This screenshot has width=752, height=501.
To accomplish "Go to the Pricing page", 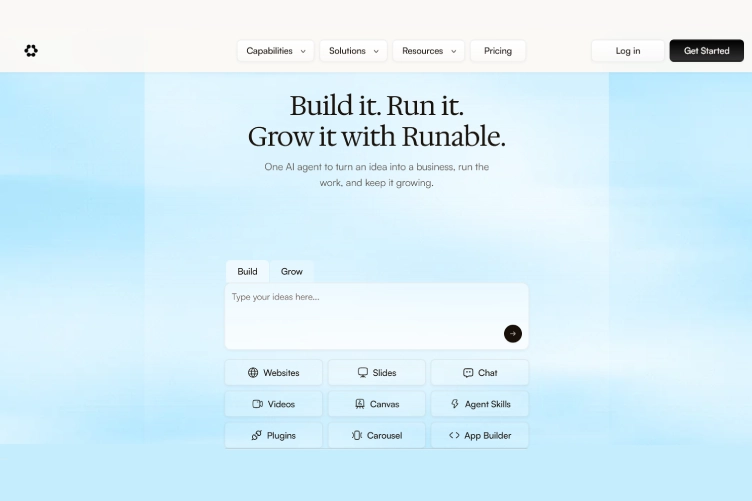I will pos(498,51).
